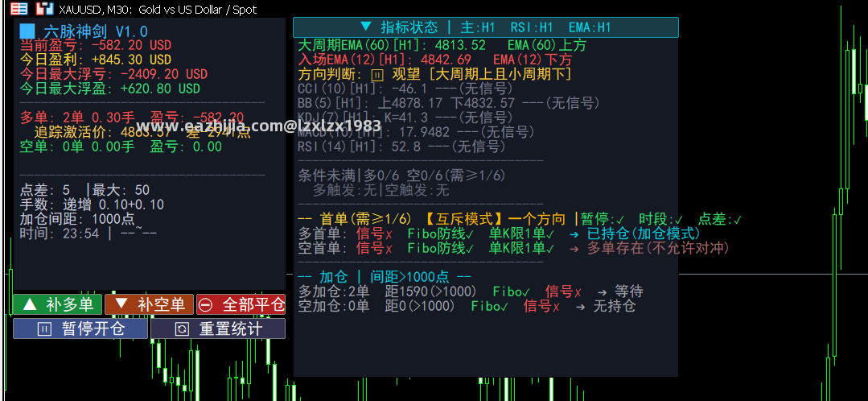Click the 今日盈利: +845.30 USD line
Viewport: 868px width, 401px height.
tap(96, 60)
